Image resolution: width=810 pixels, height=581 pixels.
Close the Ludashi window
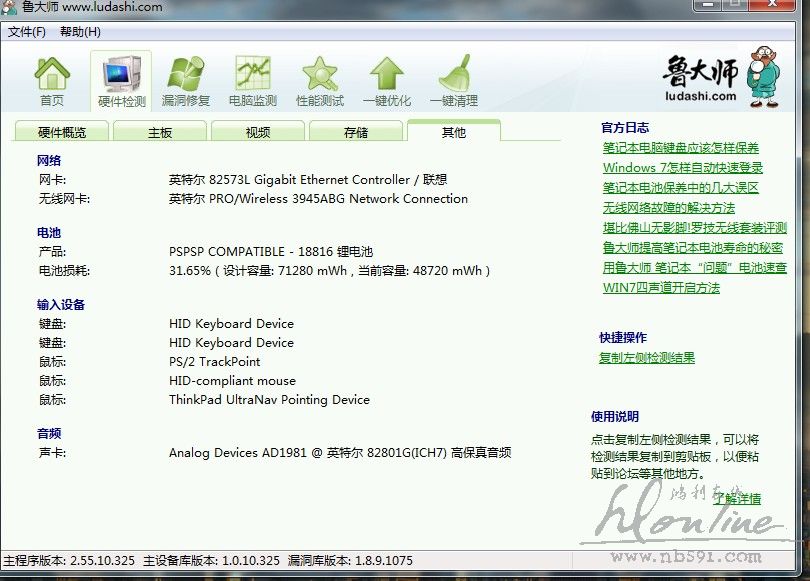tap(773, 4)
